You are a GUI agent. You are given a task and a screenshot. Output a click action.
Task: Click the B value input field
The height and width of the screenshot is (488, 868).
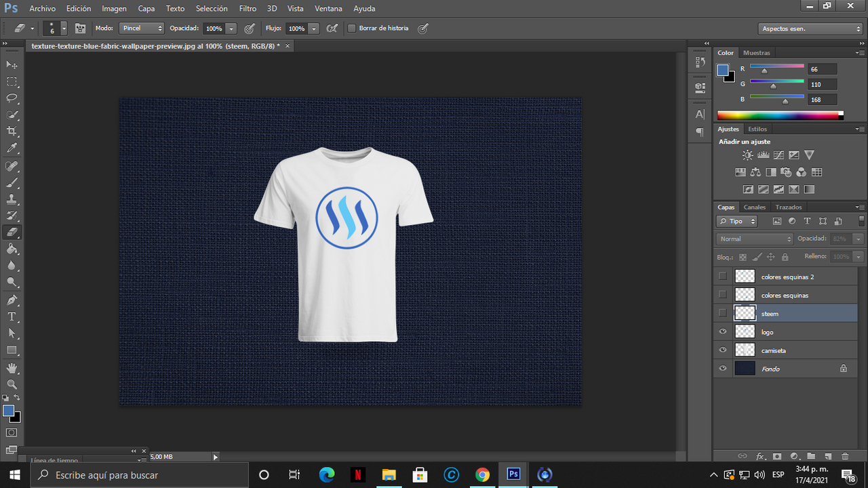click(823, 100)
